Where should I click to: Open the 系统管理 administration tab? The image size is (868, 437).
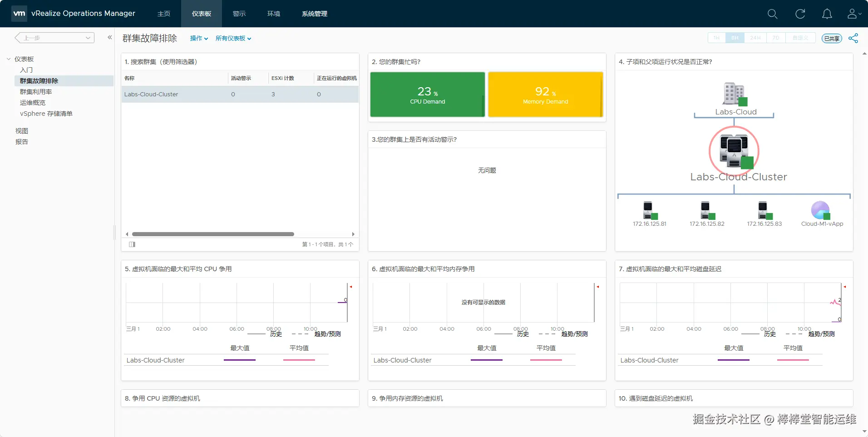point(315,14)
